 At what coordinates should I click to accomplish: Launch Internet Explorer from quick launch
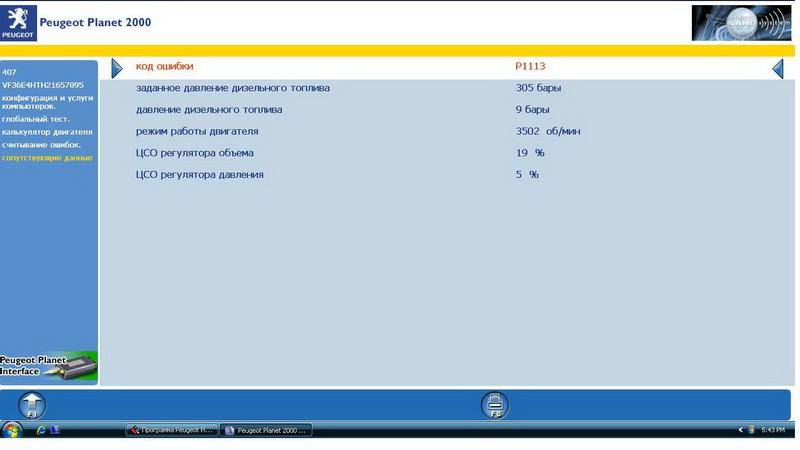[41, 430]
